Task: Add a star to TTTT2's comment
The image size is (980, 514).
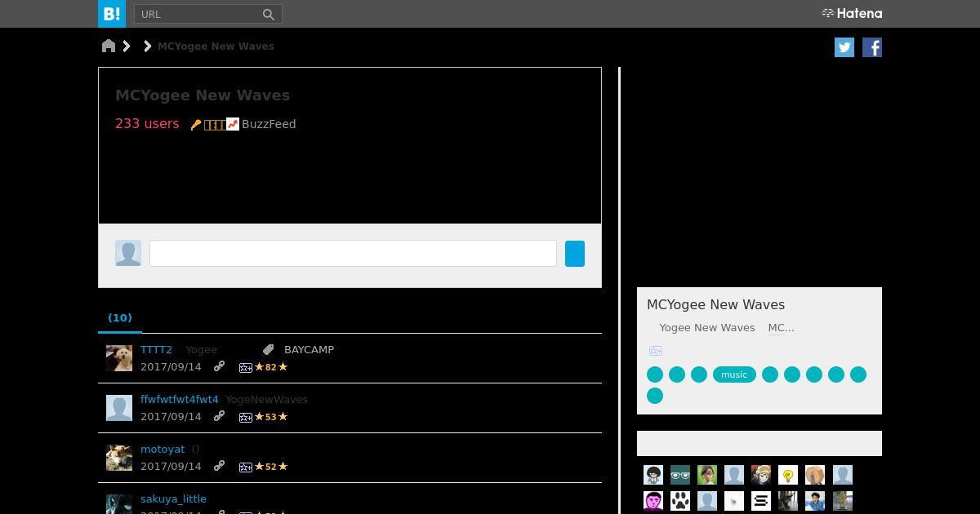Action: coord(245,368)
